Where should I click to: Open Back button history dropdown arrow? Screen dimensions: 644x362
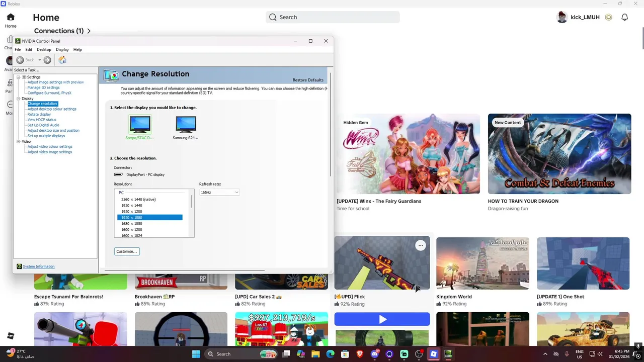[x=39, y=60]
